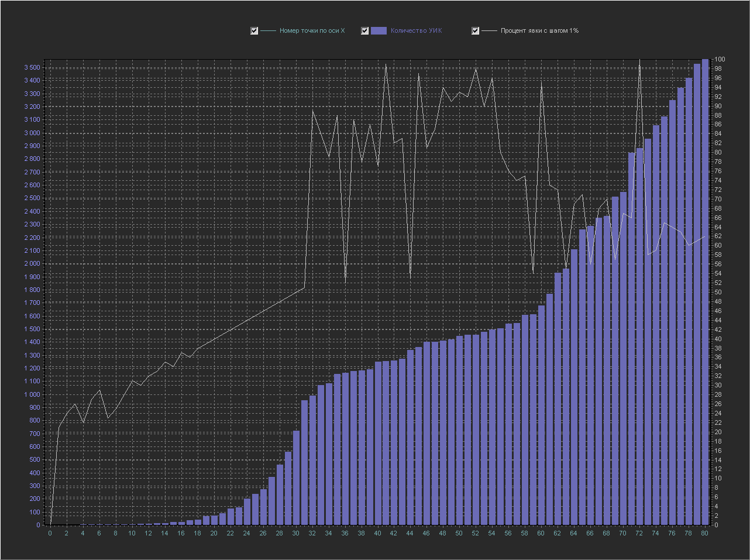The width and height of the screenshot is (750, 560).
Task: Click the tallest purple bar at point 80
Action: [705, 292]
